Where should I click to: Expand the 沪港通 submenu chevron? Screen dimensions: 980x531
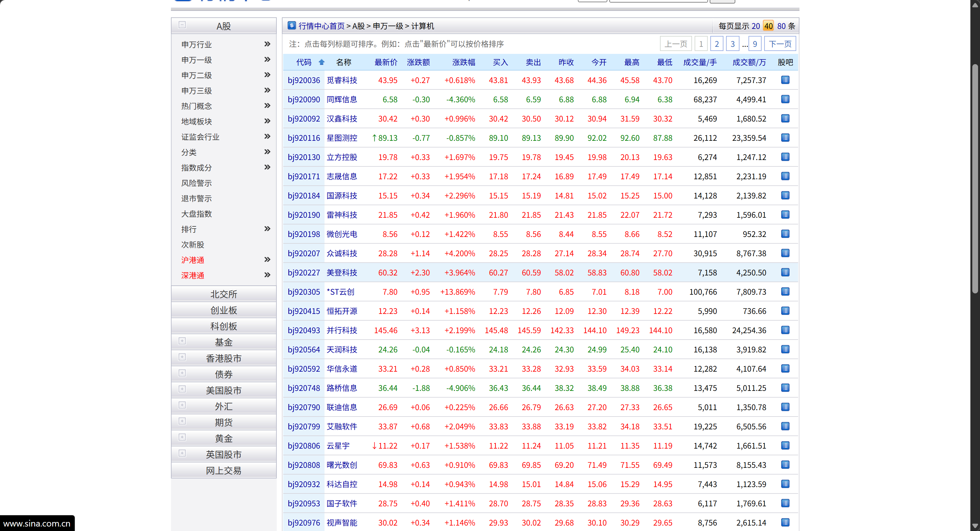(x=267, y=260)
